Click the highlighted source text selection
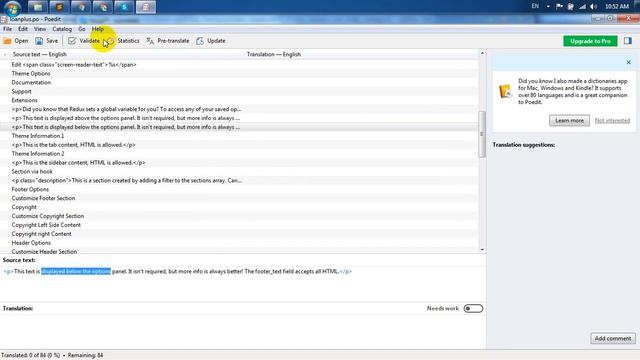 coord(76,271)
